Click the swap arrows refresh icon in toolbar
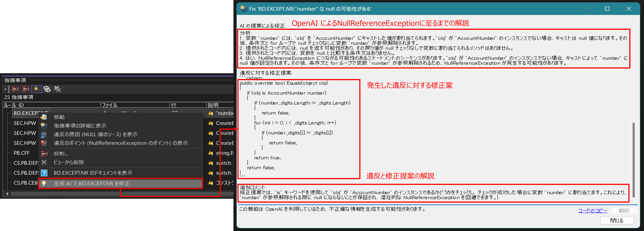644x231 pixels. point(47,89)
